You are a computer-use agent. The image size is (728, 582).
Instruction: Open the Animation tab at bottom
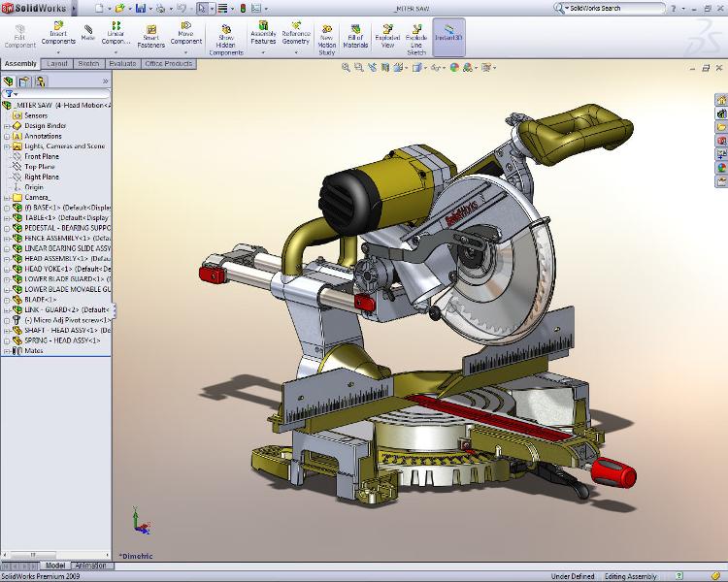coord(90,566)
